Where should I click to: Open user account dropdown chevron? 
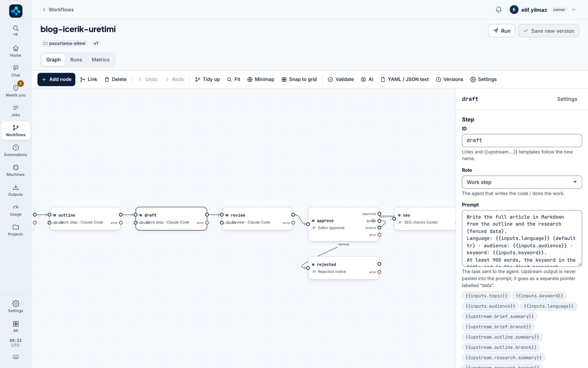point(573,10)
